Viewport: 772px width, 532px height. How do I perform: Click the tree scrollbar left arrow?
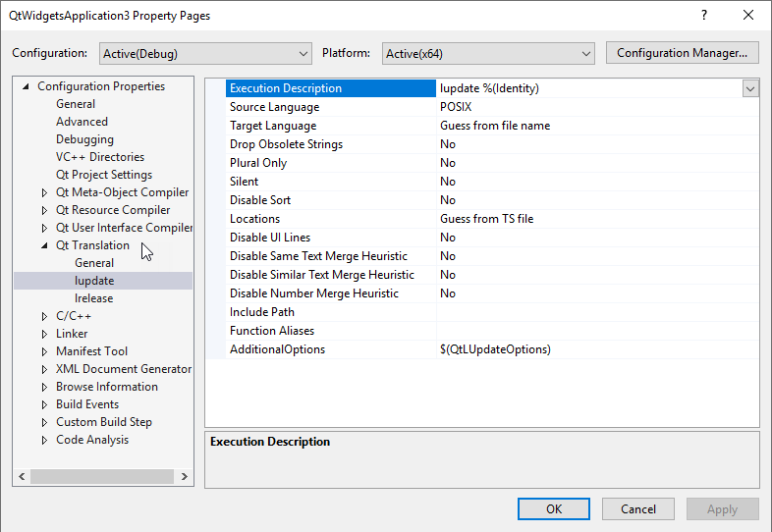(22, 476)
